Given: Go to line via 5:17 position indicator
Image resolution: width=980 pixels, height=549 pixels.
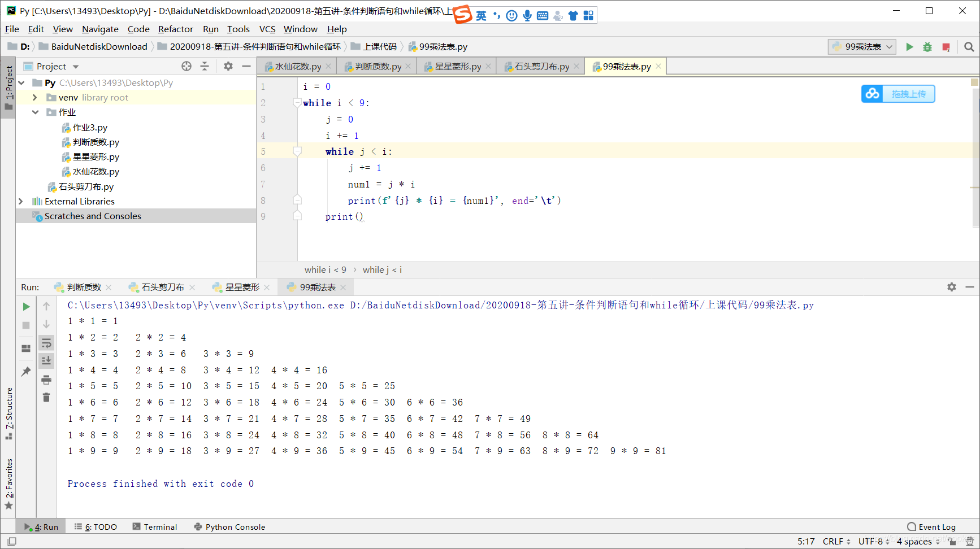Looking at the screenshot, I should (x=806, y=541).
